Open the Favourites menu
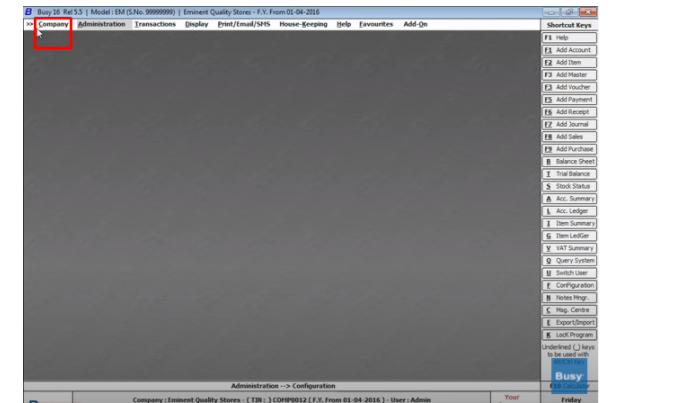The width and height of the screenshot is (688, 403). (376, 24)
